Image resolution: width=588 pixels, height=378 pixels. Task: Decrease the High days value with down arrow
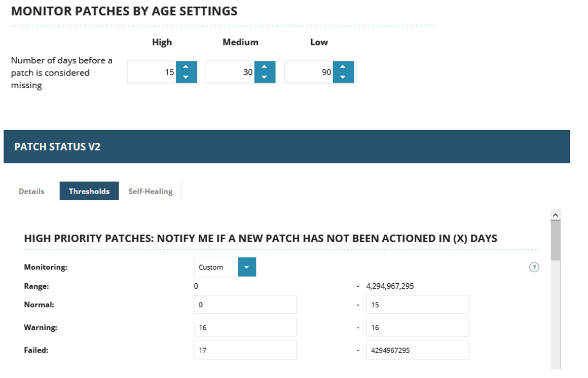pos(186,77)
